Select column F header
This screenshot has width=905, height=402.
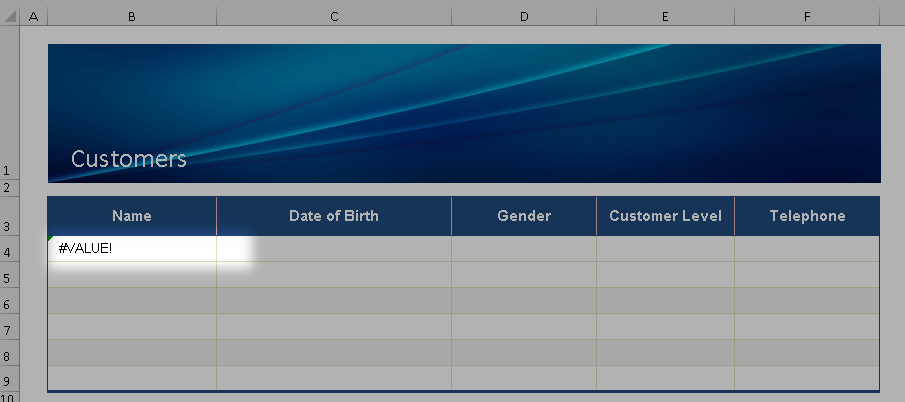coord(806,17)
